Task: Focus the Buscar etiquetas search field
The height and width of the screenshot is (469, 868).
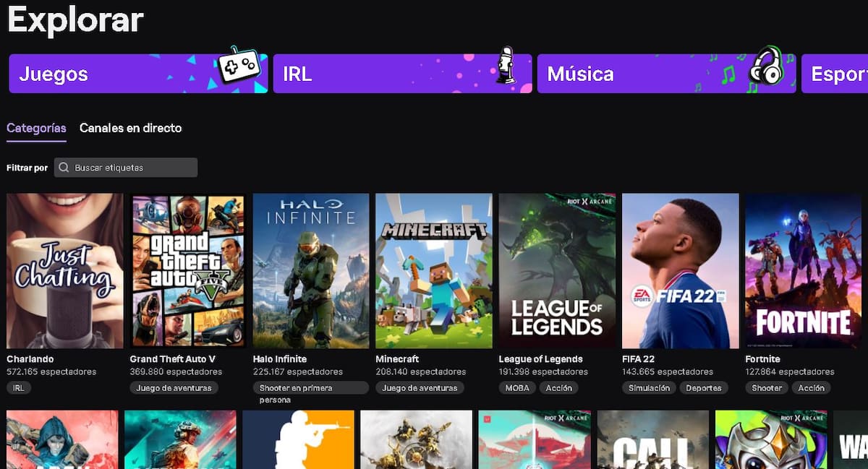Action: 126,168
